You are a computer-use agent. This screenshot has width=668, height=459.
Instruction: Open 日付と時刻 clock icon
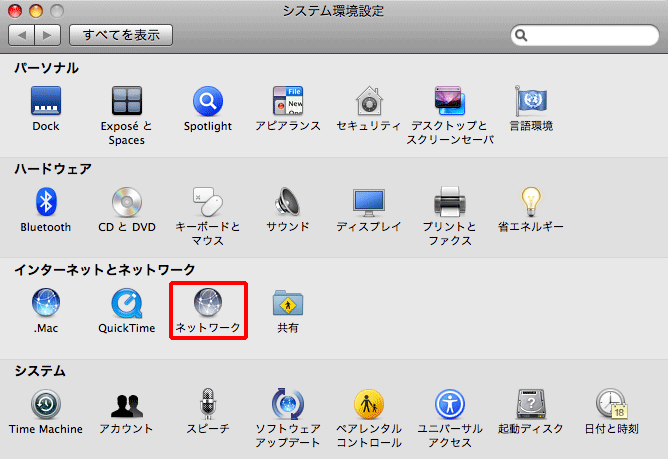coord(612,404)
